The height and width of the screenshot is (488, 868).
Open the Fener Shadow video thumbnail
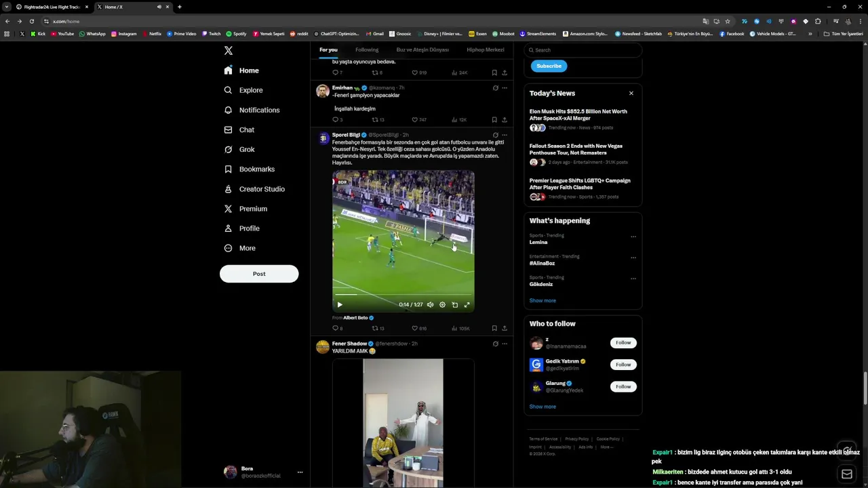[403, 423]
